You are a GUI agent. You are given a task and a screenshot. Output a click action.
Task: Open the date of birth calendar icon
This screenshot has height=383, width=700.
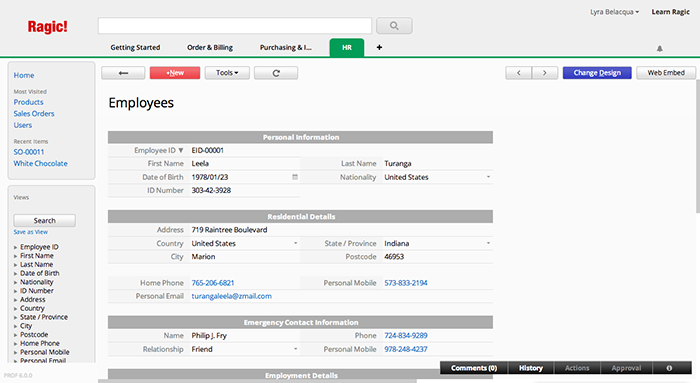click(295, 177)
